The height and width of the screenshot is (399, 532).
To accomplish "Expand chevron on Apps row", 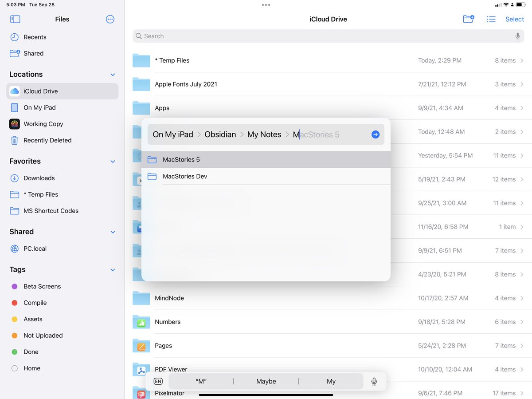I will (522, 108).
